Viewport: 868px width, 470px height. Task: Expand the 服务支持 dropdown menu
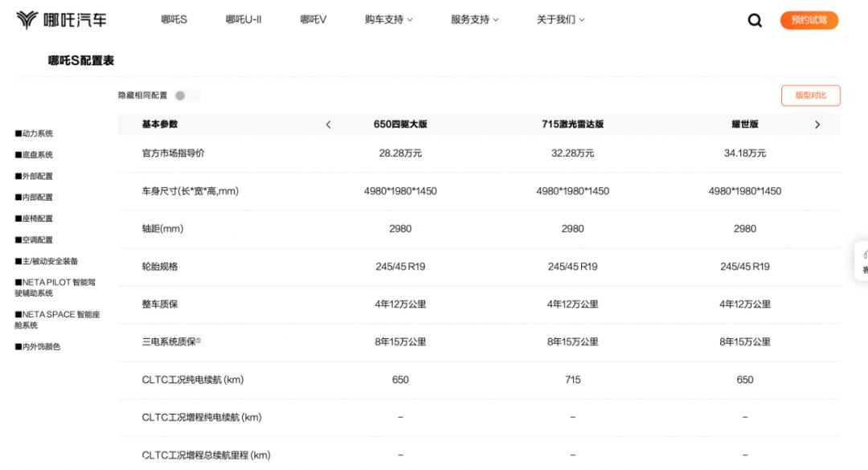[474, 19]
